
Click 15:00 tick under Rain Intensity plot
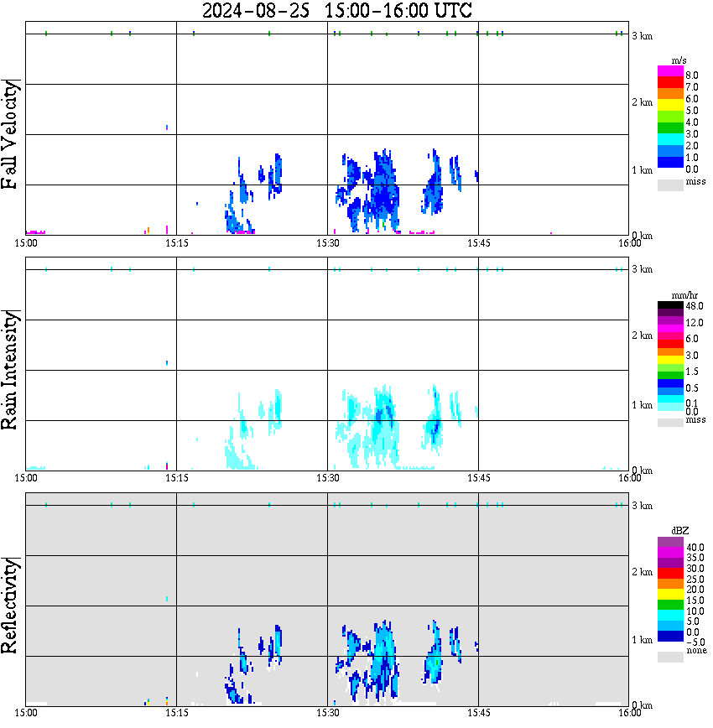[25, 478]
